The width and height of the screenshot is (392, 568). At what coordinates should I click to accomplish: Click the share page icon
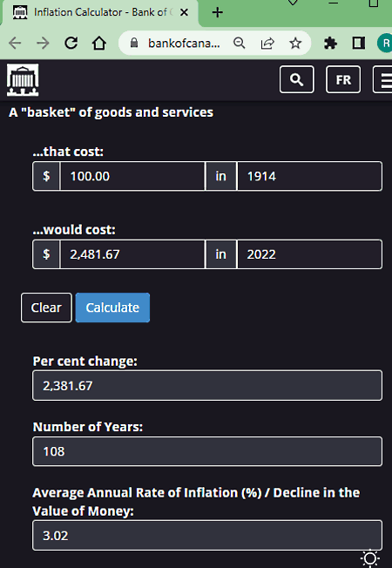pos(267,44)
